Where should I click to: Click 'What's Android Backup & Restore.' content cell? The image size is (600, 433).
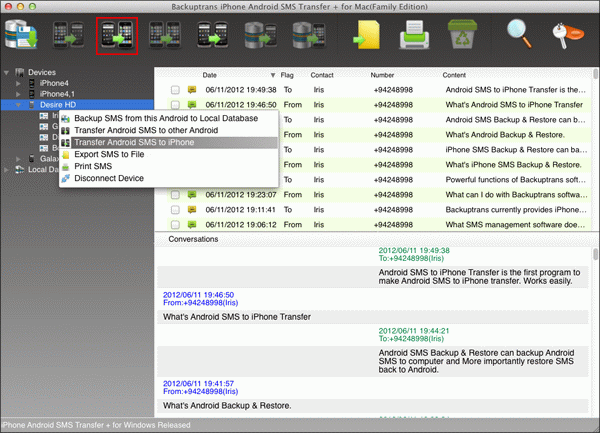[505, 135]
